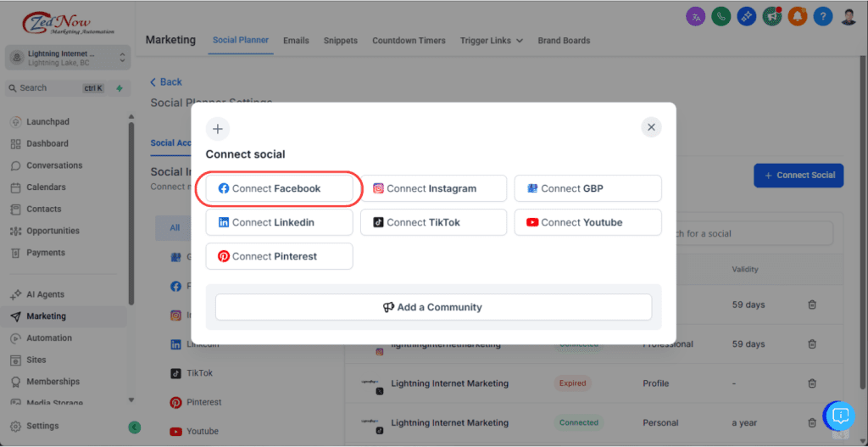Open the Emails tab

296,41
